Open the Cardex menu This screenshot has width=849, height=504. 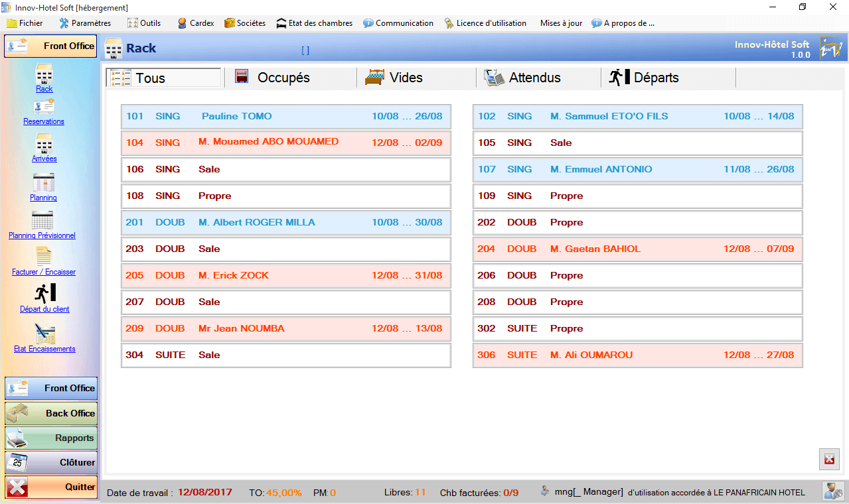click(194, 23)
